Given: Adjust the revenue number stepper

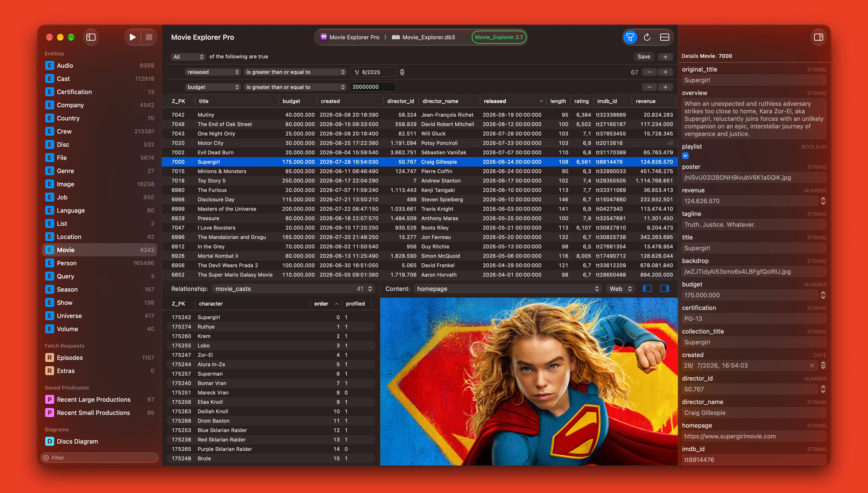Looking at the screenshot, I should coord(823,201).
